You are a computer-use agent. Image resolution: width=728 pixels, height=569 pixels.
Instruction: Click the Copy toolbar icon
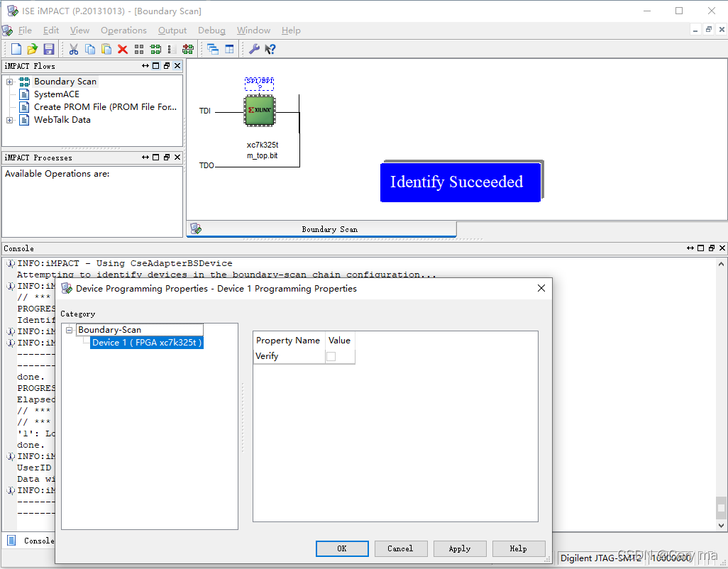point(90,49)
